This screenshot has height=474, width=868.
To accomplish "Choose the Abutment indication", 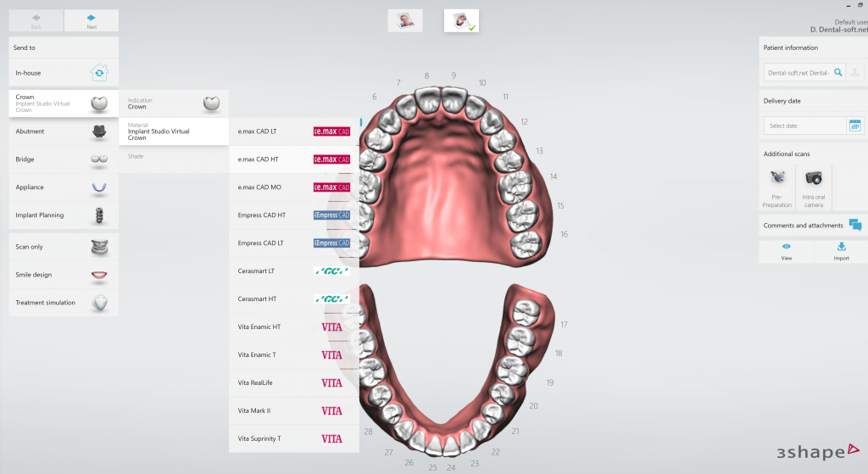I will point(64,131).
